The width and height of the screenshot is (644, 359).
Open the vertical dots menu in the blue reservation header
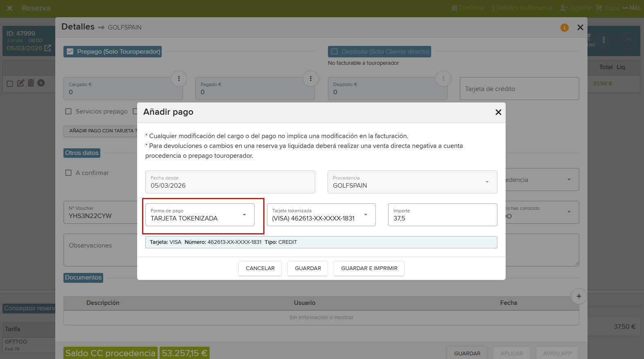[x=603, y=40]
